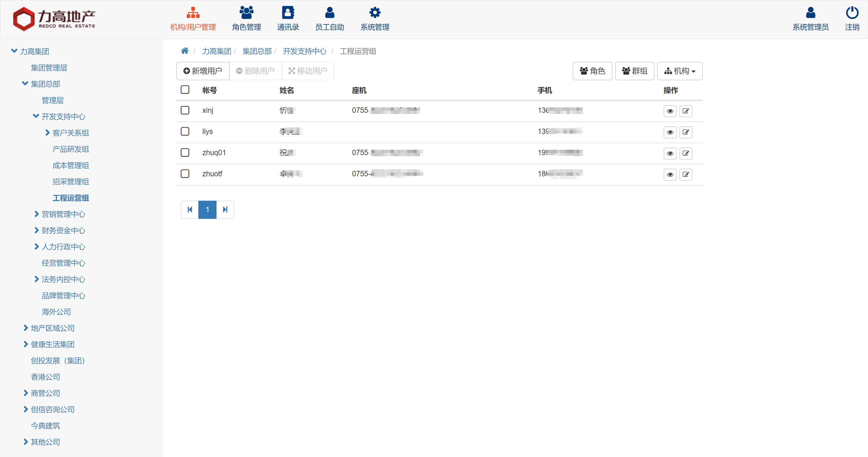This screenshot has height=457, width=868.
Task: Open the 机构 dropdown
Action: (680, 71)
